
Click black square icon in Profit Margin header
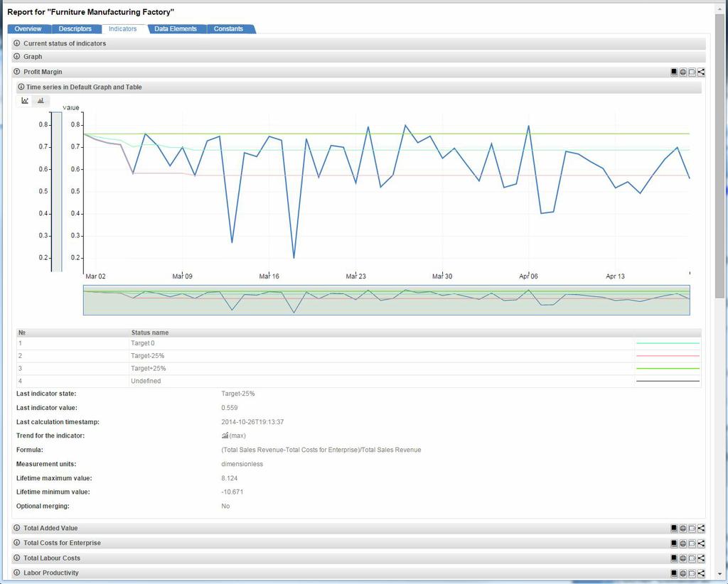click(674, 72)
